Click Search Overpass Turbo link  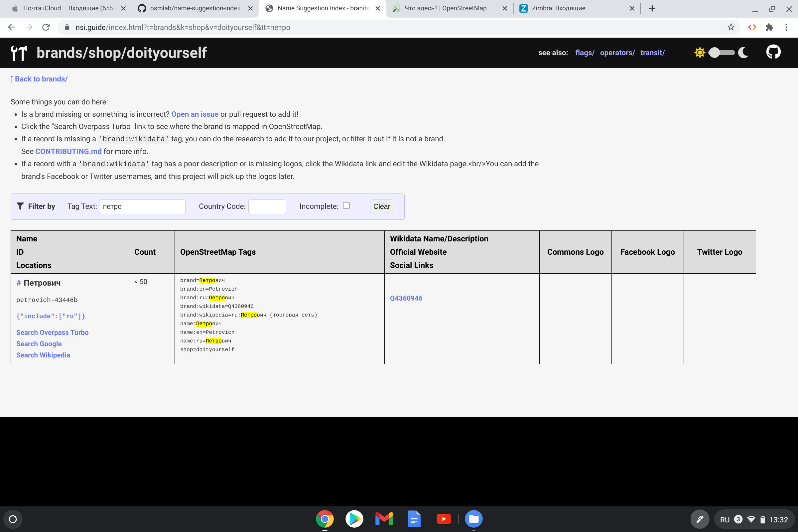52,332
